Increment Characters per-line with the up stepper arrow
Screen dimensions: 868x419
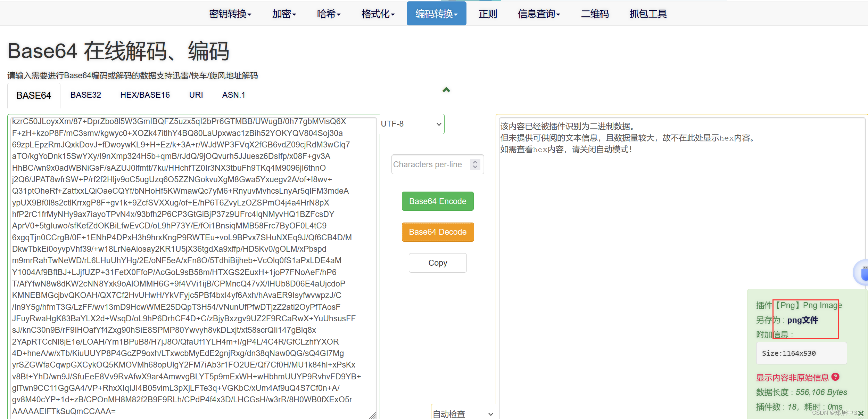tap(475, 162)
